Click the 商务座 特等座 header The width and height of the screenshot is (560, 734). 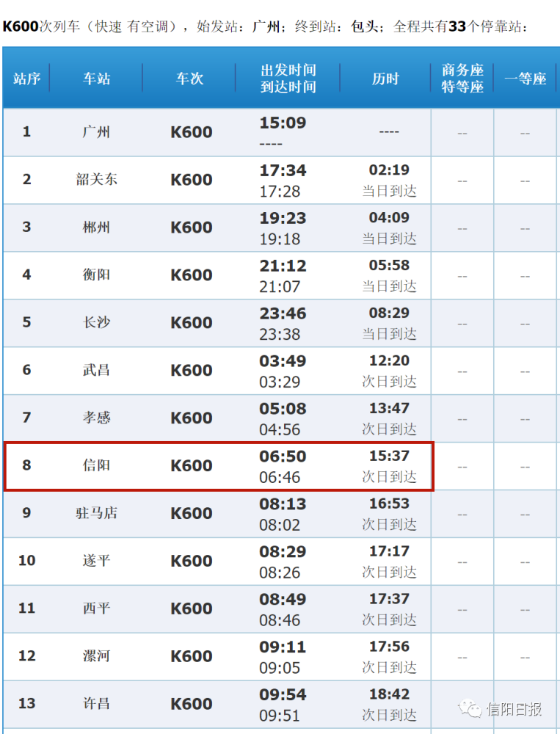pos(462,79)
